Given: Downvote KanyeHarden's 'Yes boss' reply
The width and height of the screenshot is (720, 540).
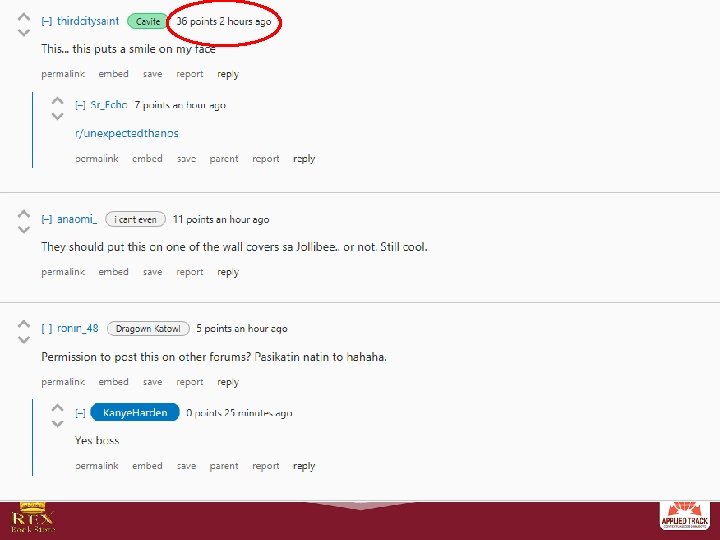Looking at the screenshot, I should click(57, 423).
